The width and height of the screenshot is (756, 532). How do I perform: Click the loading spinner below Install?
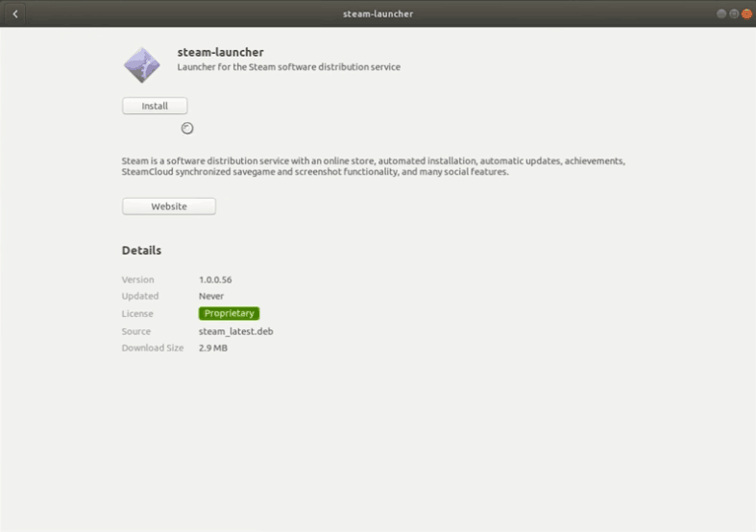point(187,128)
